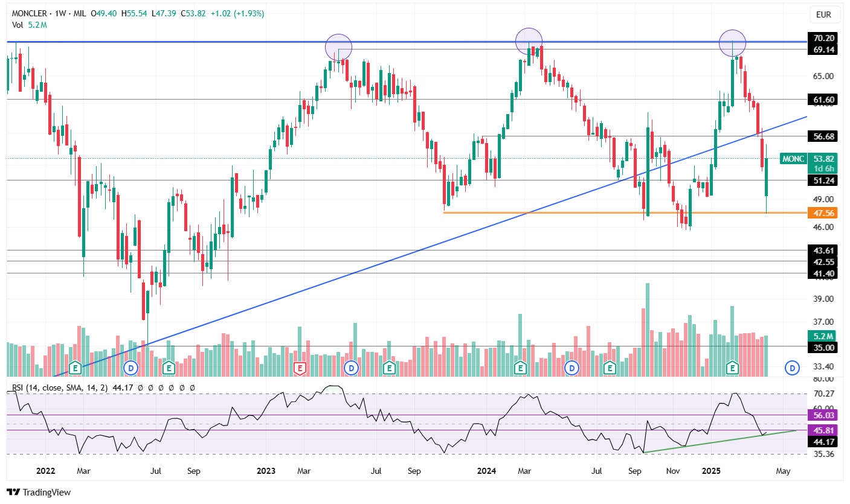Click the 39.00 price axis tick

823,299
